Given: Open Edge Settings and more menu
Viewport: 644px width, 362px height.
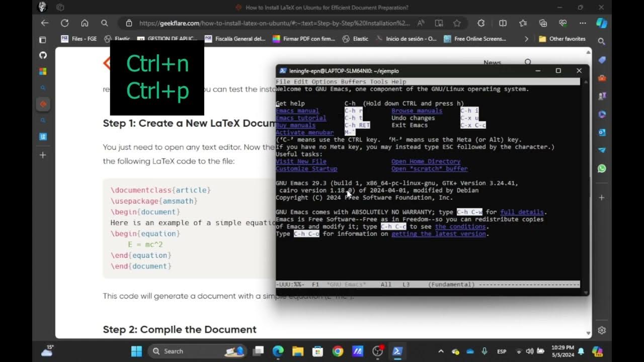Looking at the screenshot, I should pos(583,23).
